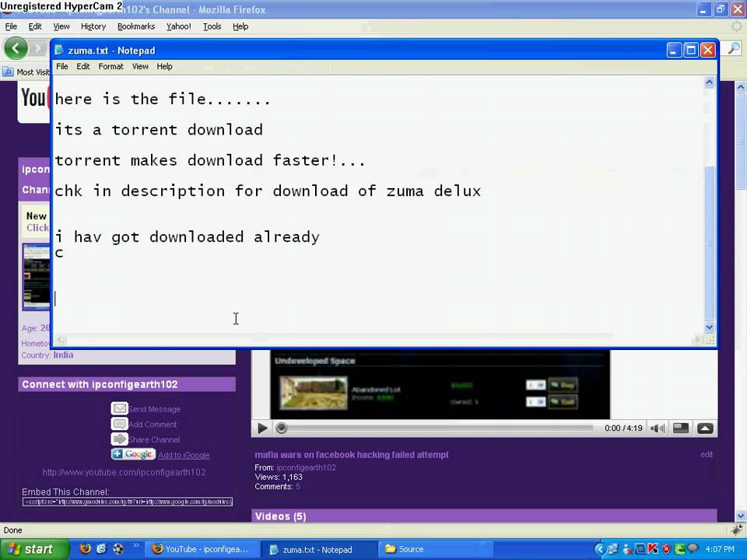The width and height of the screenshot is (747, 560).
Task: Open the Windows Start menu
Action: 34,549
